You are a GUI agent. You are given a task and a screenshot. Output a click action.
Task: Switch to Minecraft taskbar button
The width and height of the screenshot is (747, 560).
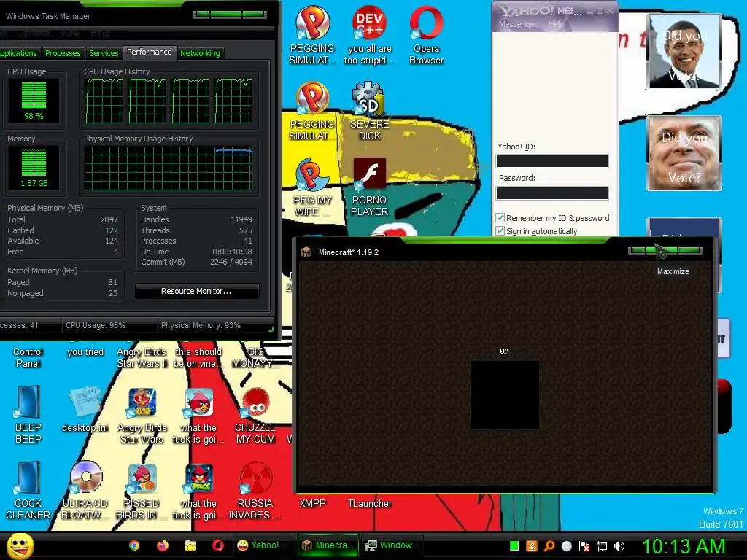pyautogui.click(x=328, y=545)
